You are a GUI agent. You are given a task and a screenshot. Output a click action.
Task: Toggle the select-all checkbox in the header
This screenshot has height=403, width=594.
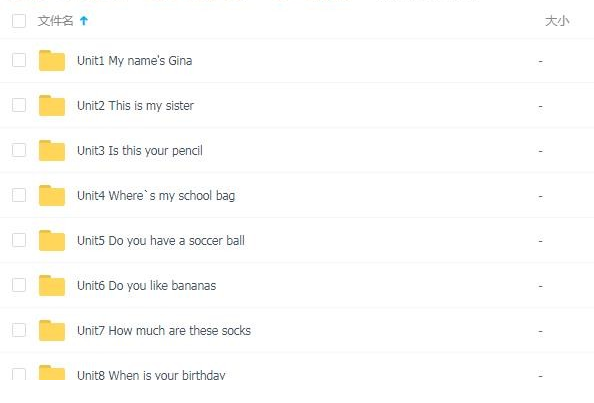click(19, 21)
